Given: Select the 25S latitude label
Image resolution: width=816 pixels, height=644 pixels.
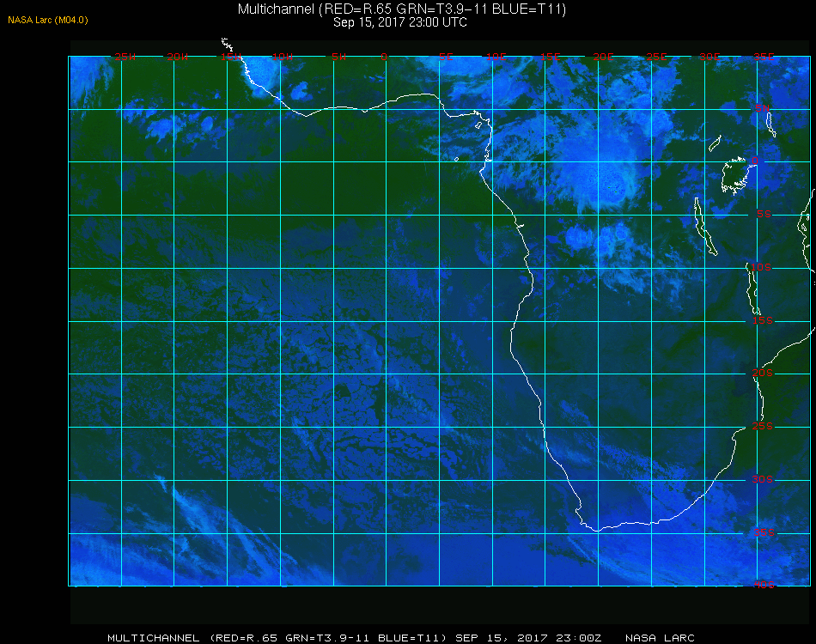Looking at the screenshot, I should click(x=763, y=426).
